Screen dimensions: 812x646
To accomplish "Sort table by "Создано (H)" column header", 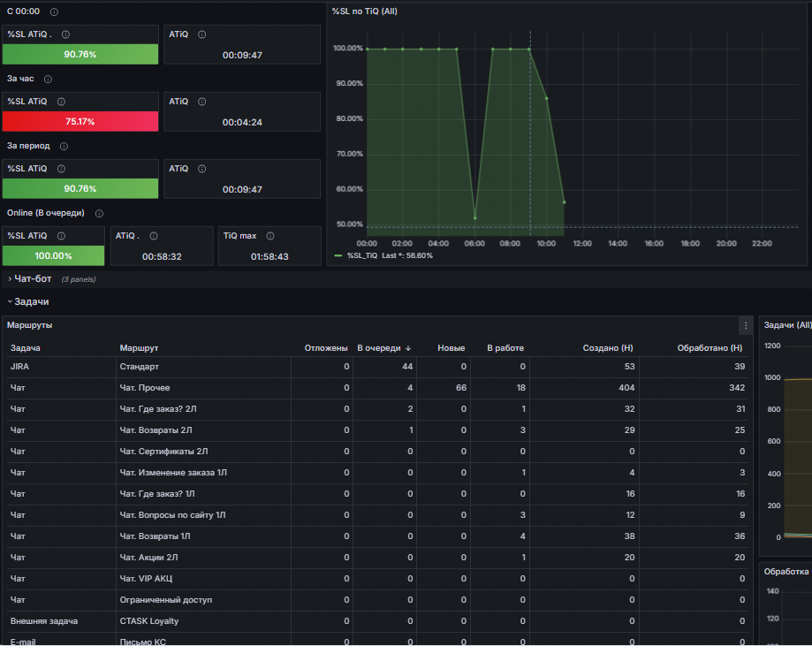I will click(x=607, y=348).
